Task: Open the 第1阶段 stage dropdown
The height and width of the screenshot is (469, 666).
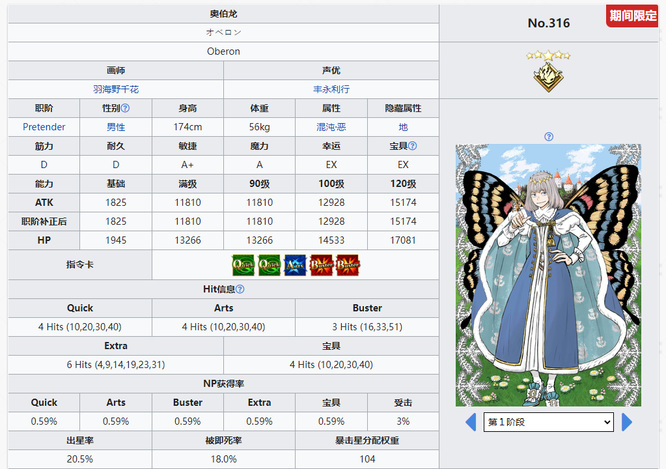Action: coord(548,422)
